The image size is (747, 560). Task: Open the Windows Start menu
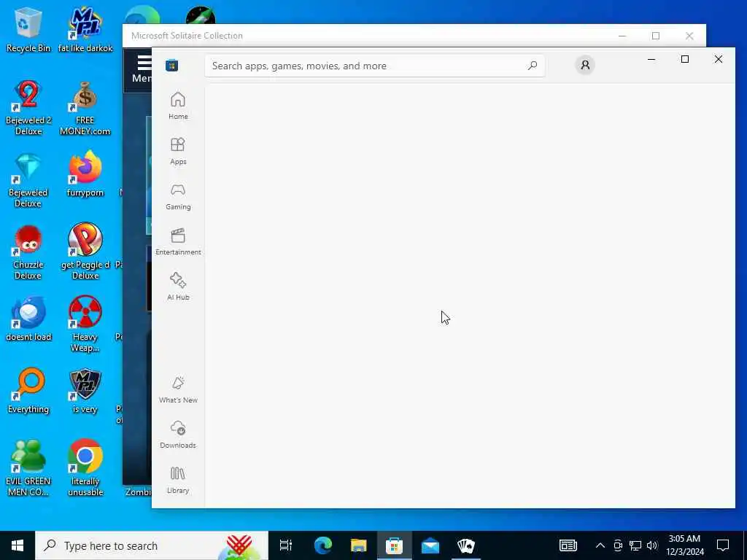pos(18,545)
